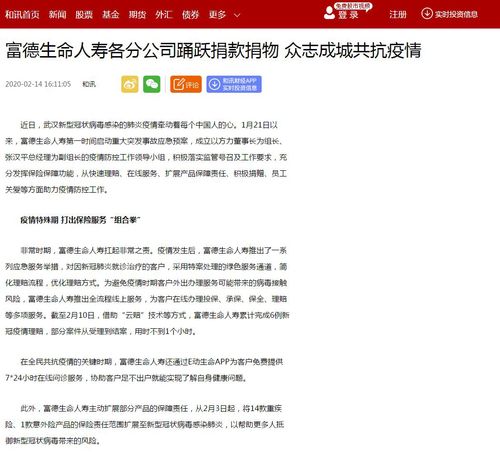Open 股票 navigation item

[84, 14]
